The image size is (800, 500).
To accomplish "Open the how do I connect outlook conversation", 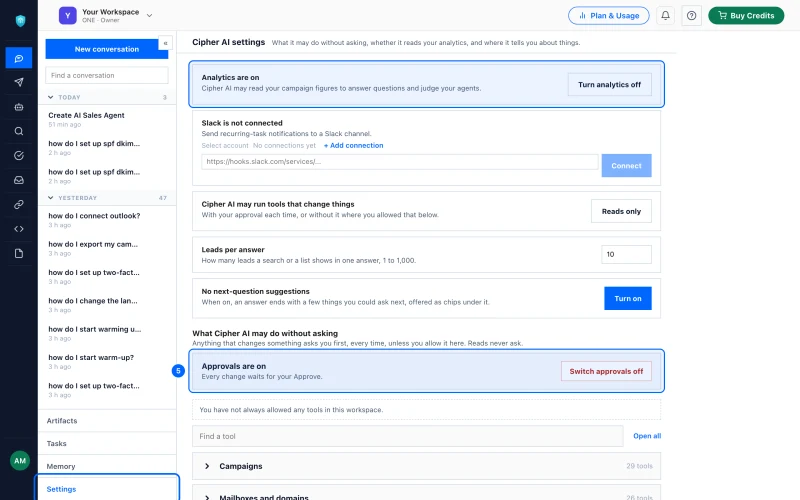I will coord(107,220).
